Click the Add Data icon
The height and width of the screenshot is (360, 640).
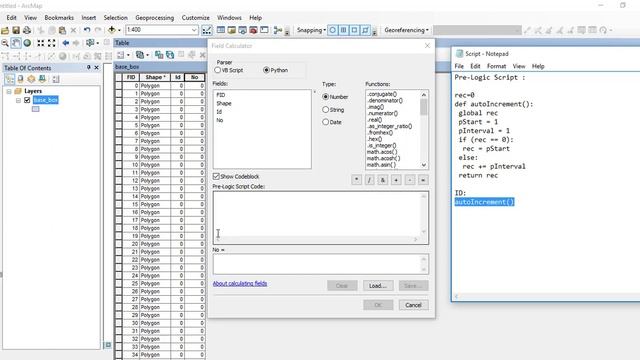tap(111, 30)
